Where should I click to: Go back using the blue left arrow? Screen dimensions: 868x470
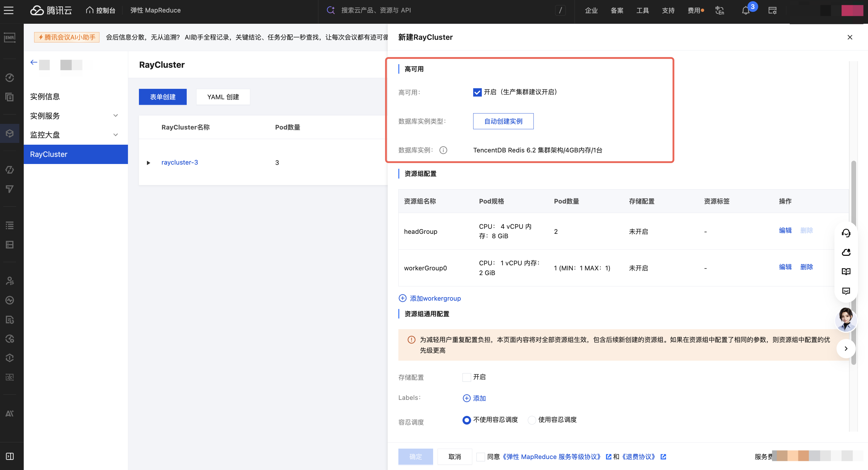(34, 62)
